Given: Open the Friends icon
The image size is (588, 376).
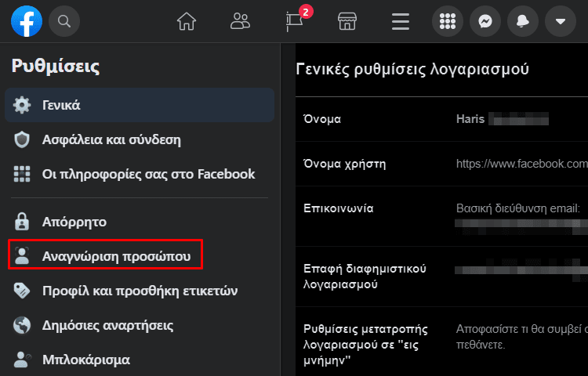Looking at the screenshot, I should tap(240, 21).
